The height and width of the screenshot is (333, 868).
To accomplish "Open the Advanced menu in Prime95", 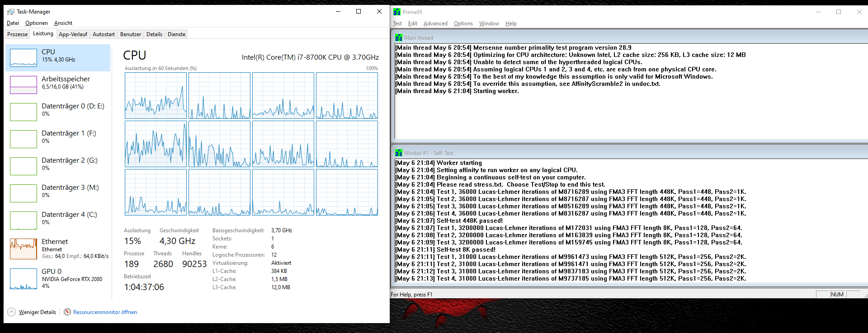I will pos(435,23).
